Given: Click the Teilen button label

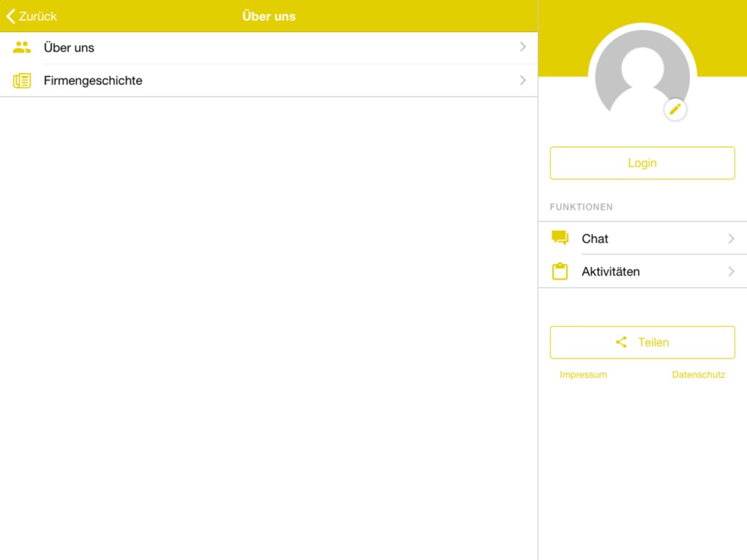Looking at the screenshot, I should point(653,343).
